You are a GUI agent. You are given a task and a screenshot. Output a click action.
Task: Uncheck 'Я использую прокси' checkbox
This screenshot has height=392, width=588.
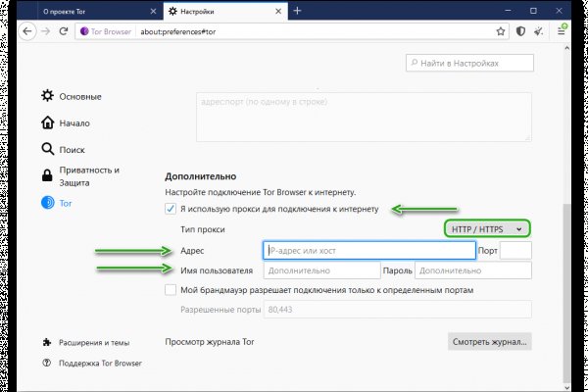pyautogui.click(x=171, y=209)
